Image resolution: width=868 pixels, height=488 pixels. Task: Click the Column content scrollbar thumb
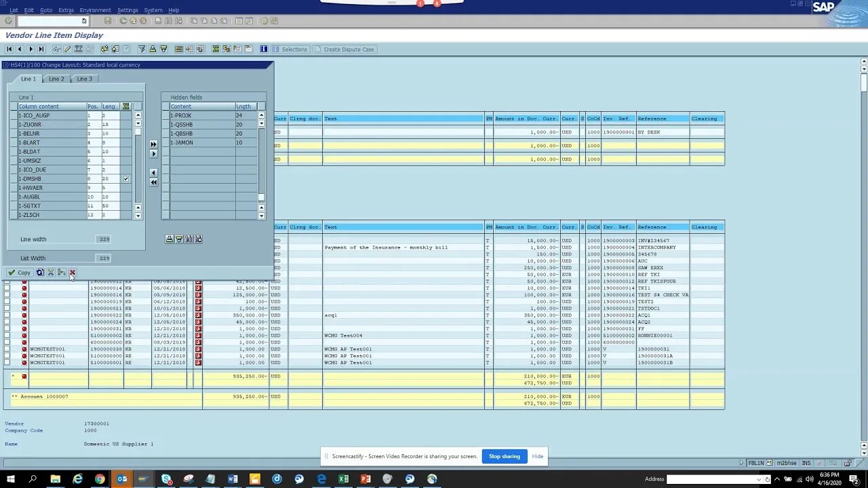click(138, 131)
